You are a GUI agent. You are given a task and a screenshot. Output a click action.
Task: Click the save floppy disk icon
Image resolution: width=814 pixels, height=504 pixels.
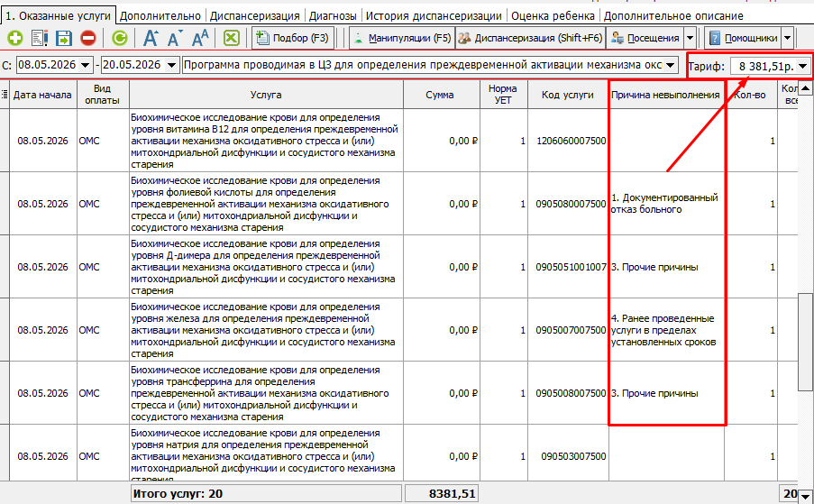(63, 38)
